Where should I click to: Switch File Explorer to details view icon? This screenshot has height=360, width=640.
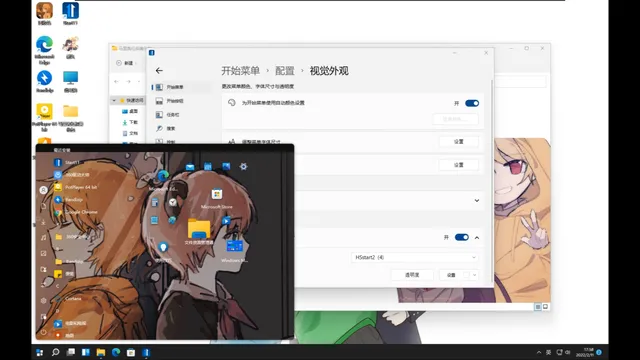click(538, 307)
